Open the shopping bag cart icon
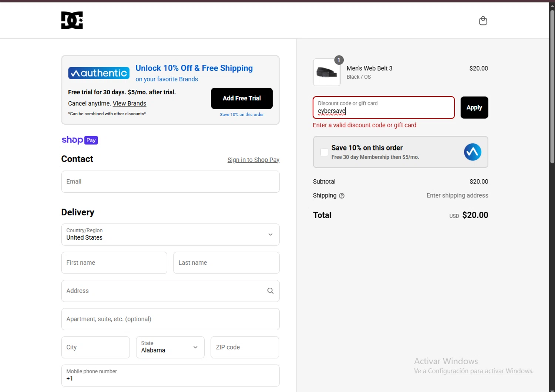Screen dimensions: 555x392 coord(483,21)
